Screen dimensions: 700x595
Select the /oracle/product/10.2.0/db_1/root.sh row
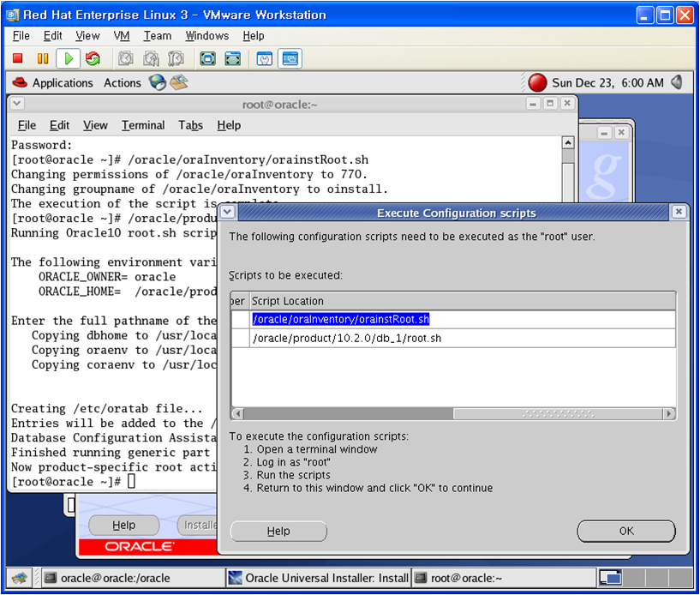453,338
